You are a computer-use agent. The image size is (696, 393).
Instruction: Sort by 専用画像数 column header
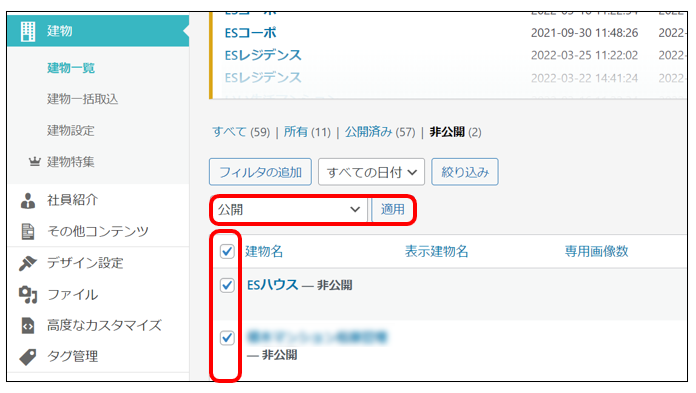click(596, 251)
